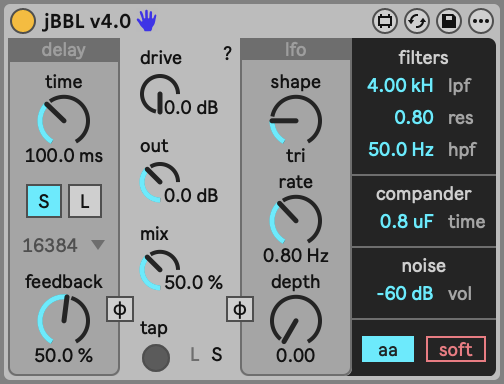Click the delay section header

coord(64,50)
